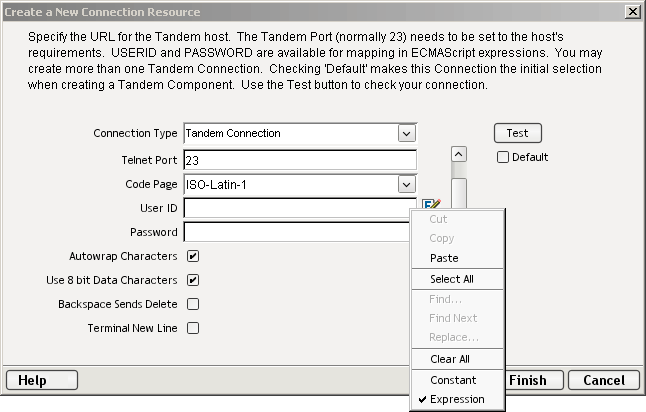The height and width of the screenshot is (412, 646).
Task: Open the Connection Type dropdown
Action: pos(407,133)
